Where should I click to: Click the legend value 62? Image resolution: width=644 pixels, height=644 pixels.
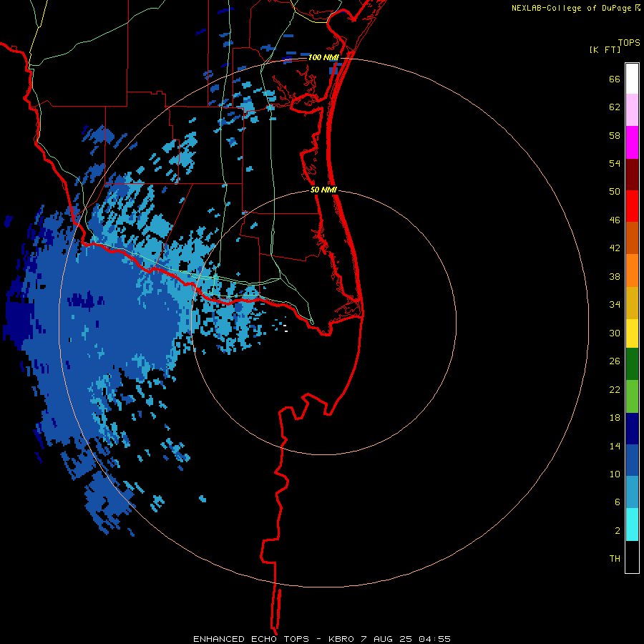click(x=615, y=107)
